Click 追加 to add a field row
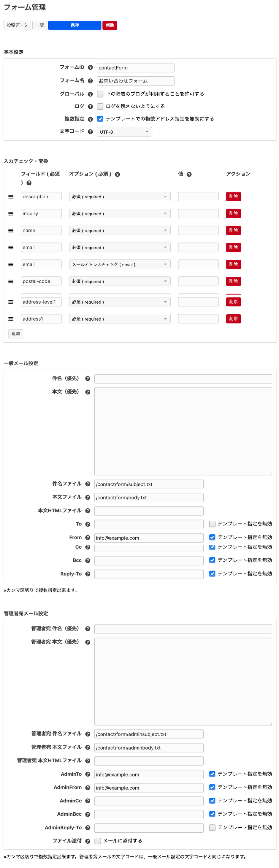The height and width of the screenshot is (868, 279). pos(16,334)
